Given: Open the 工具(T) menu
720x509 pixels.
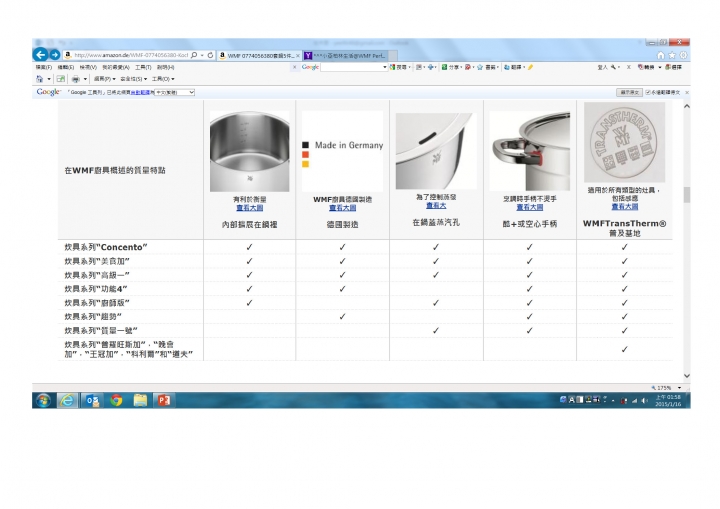Looking at the screenshot, I should pos(143,67).
